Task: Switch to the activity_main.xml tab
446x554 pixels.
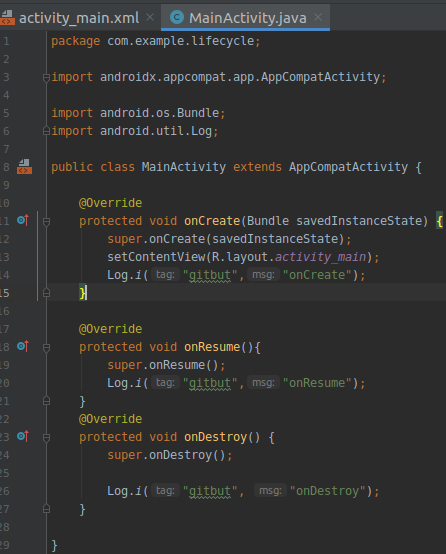Action: click(79, 18)
